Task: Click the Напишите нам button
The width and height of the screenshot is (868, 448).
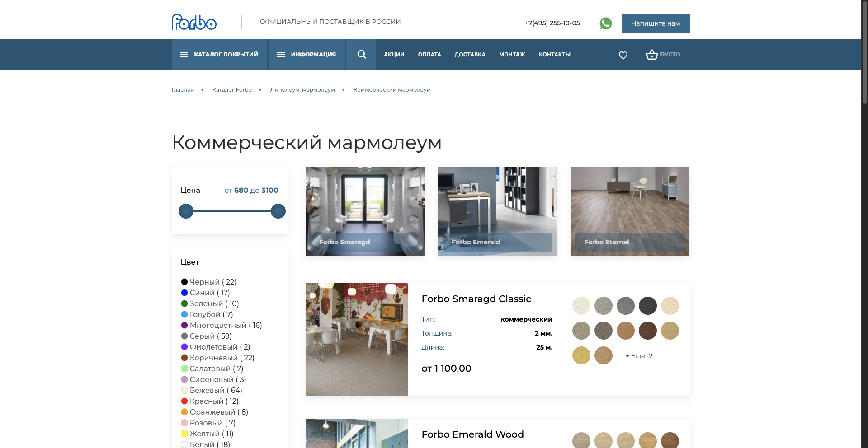Action: (656, 23)
